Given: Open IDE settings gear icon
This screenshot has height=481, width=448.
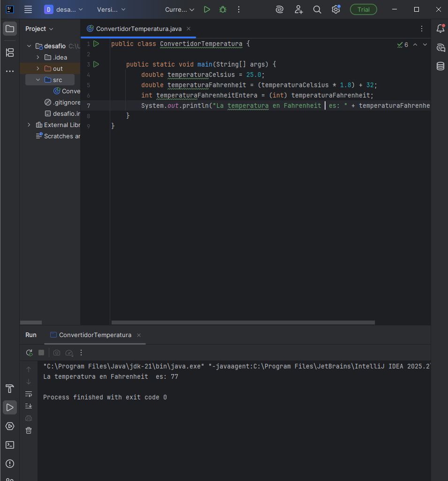Looking at the screenshot, I should click(x=336, y=9).
